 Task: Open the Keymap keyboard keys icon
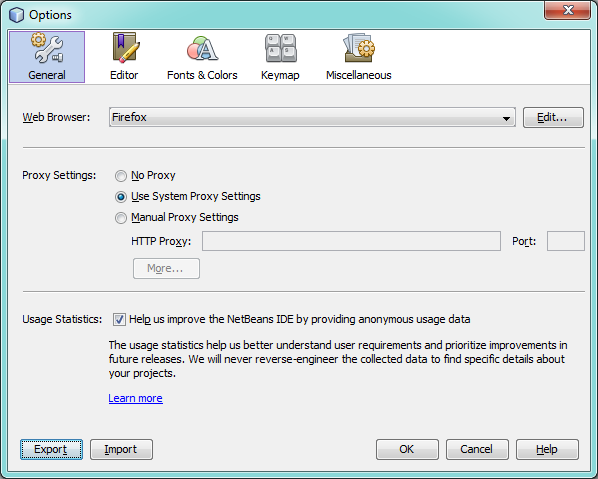click(x=281, y=48)
